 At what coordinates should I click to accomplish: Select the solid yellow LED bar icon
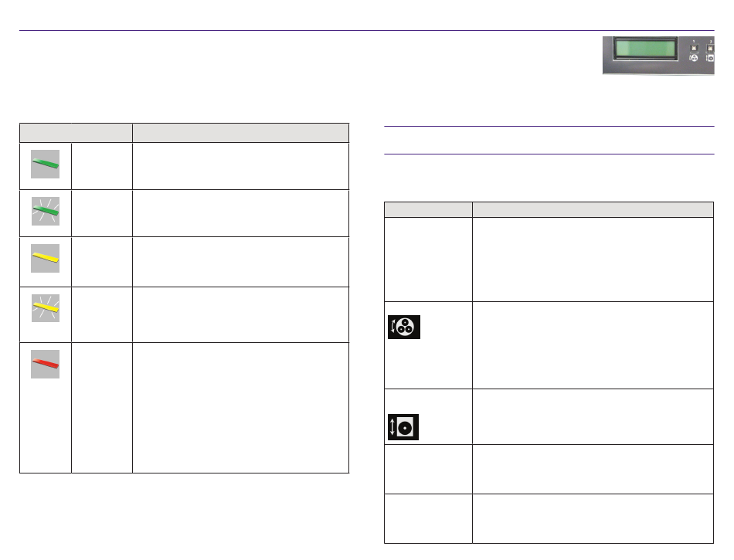click(45, 258)
